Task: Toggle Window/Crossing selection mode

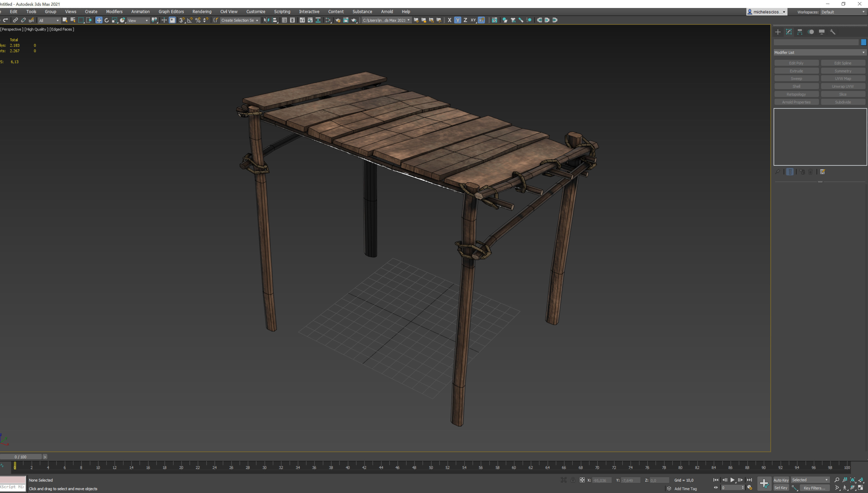Action: click(89, 20)
